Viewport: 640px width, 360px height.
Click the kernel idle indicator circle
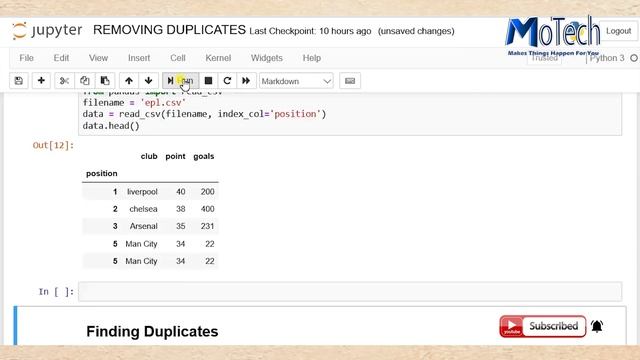[x=634, y=58]
